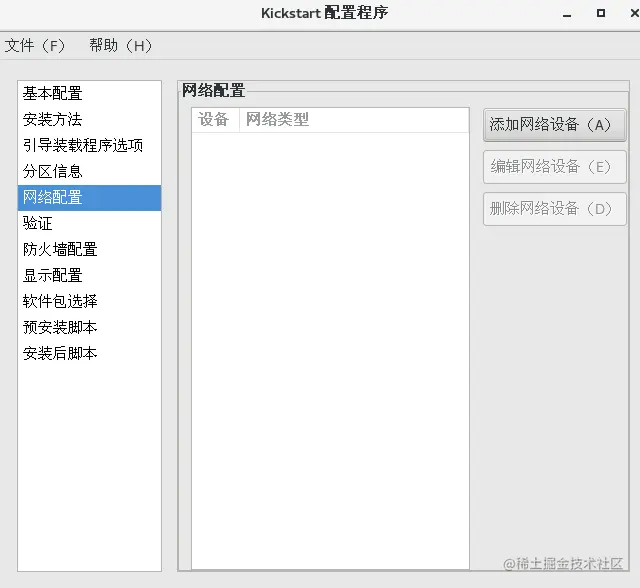Click 删除网络设备 (D) button
The width and height of the screenshot is (640, 588).
(555, 209)
